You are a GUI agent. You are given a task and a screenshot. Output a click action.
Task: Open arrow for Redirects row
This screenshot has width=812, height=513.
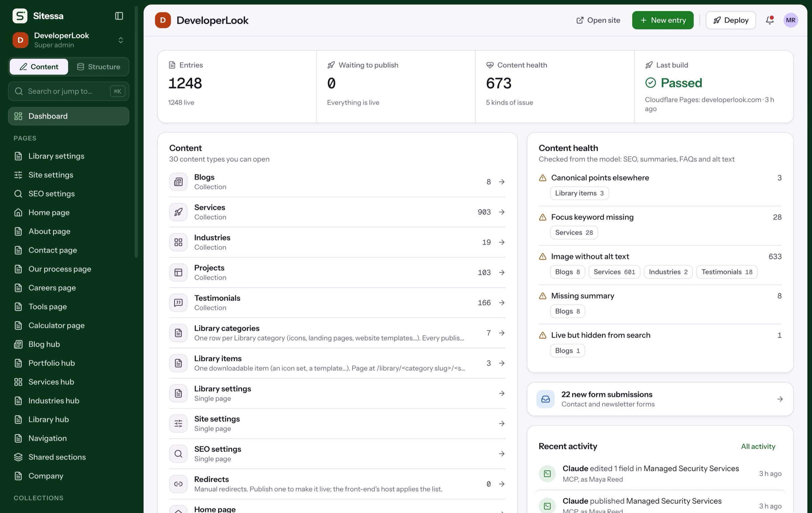pyautogui.click(x=501, y=484)
